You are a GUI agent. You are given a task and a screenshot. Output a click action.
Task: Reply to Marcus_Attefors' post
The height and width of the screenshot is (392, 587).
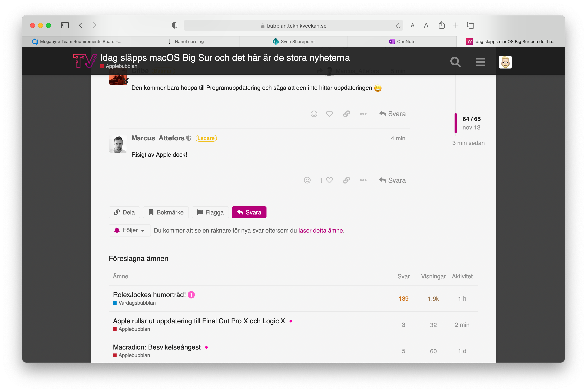[x=393, y=180]
